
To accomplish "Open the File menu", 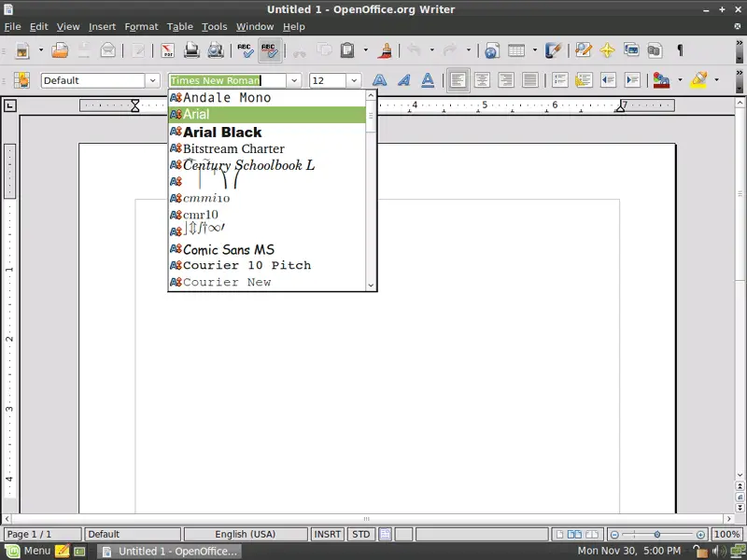I will coord(12,27).
